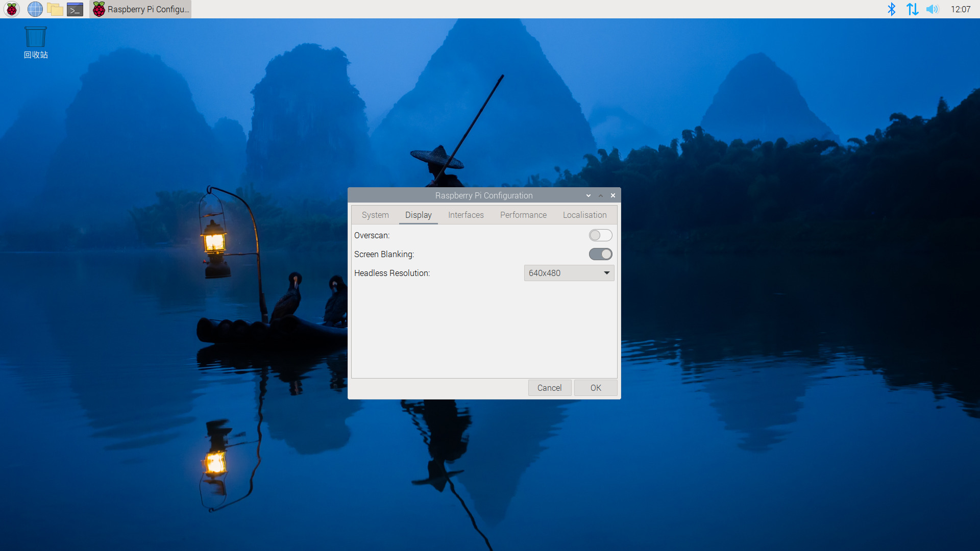Switch to the Display tab
Screen dimensions: 980x551
point(419,215)
